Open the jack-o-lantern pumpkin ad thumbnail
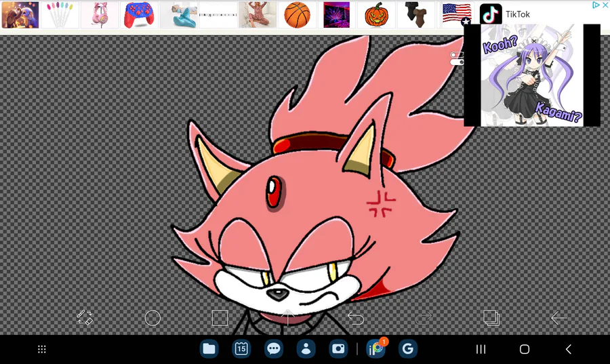The width and height of the screenshot is (610, 364). coord(376,15)
